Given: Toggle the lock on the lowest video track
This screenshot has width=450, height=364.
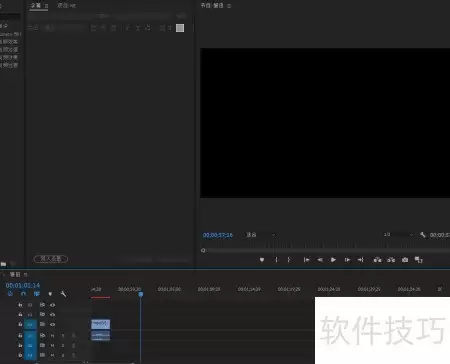Looking at the screenshot, I should [20, 324].
